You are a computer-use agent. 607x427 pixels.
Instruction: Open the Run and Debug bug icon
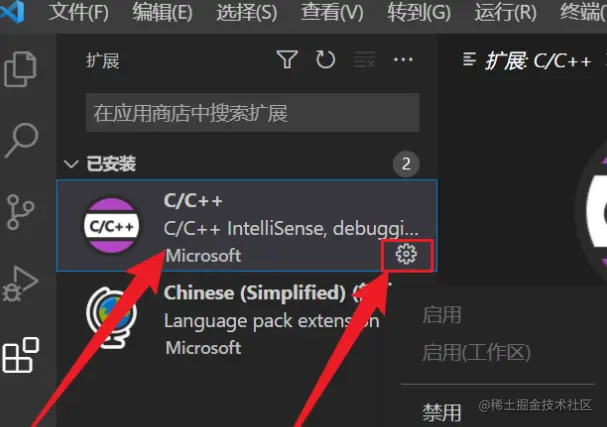pyautogui.click(x=20, y=283)
